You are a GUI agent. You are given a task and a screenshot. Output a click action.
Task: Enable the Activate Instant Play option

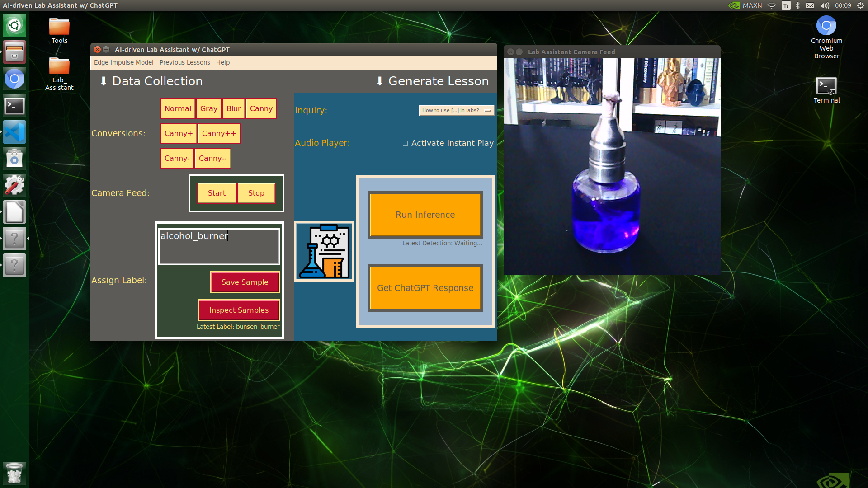coord(405,143)
